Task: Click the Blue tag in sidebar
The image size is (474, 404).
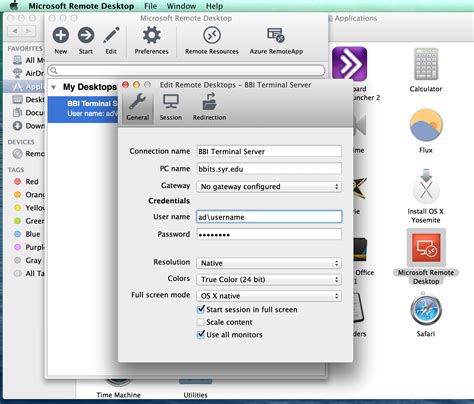Action: (27, 234)
